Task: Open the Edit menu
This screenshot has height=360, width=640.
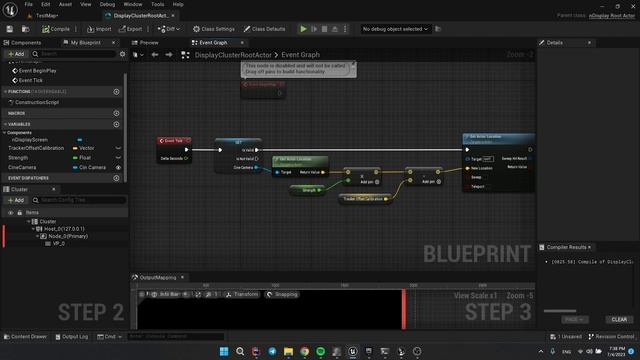Action: [x=46, y=4]
